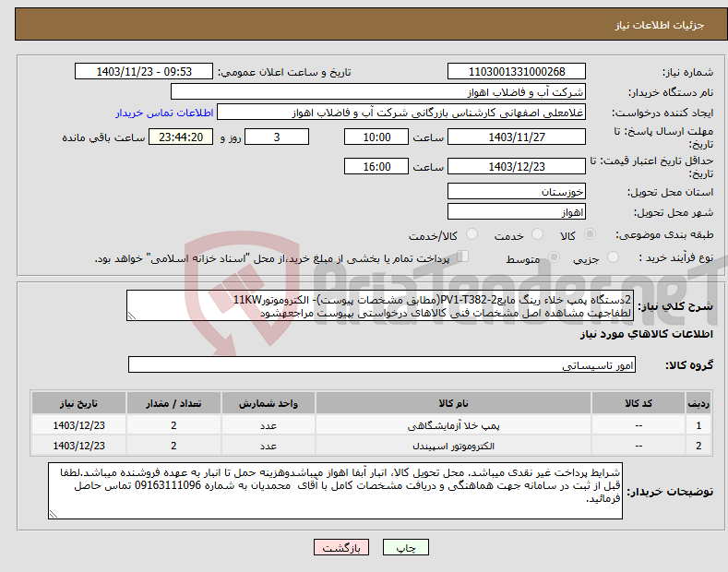Click the کد کالا column header

[x=638, y=403]
